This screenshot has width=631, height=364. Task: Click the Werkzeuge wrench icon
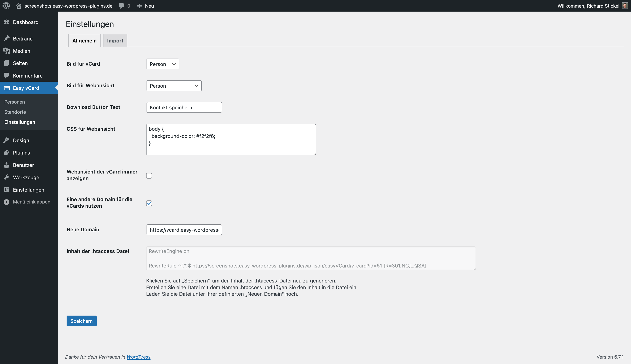pyautogui.click(x=7, y=177)
